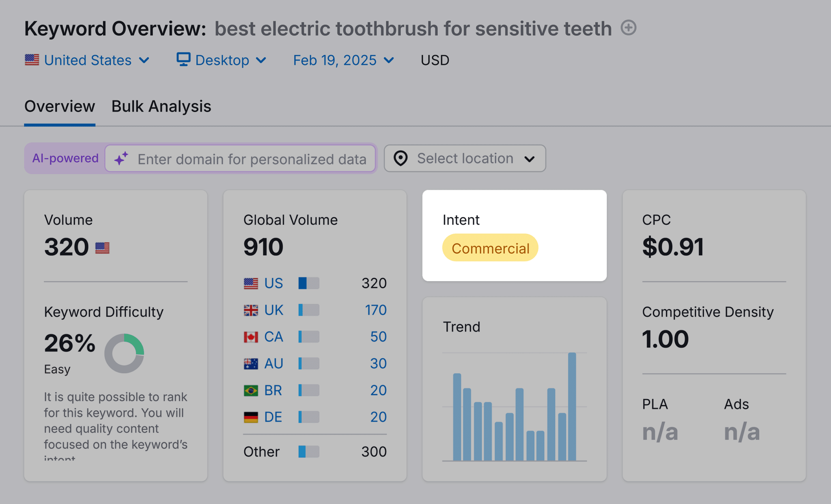The height and width of the screenshot is (504, 831).
Task: Click the AU volume value 30
Action: (x=378, y=363)
